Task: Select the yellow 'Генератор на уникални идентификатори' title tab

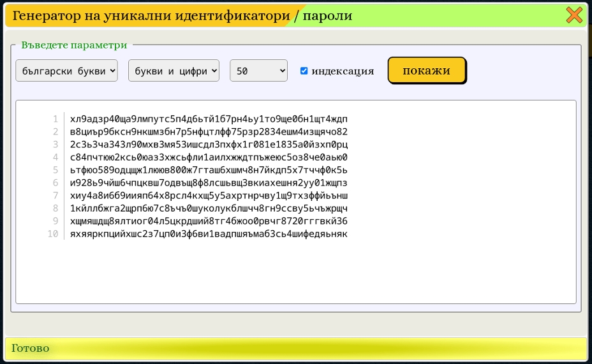Action: pyautogui.click(x=147, y=16)
